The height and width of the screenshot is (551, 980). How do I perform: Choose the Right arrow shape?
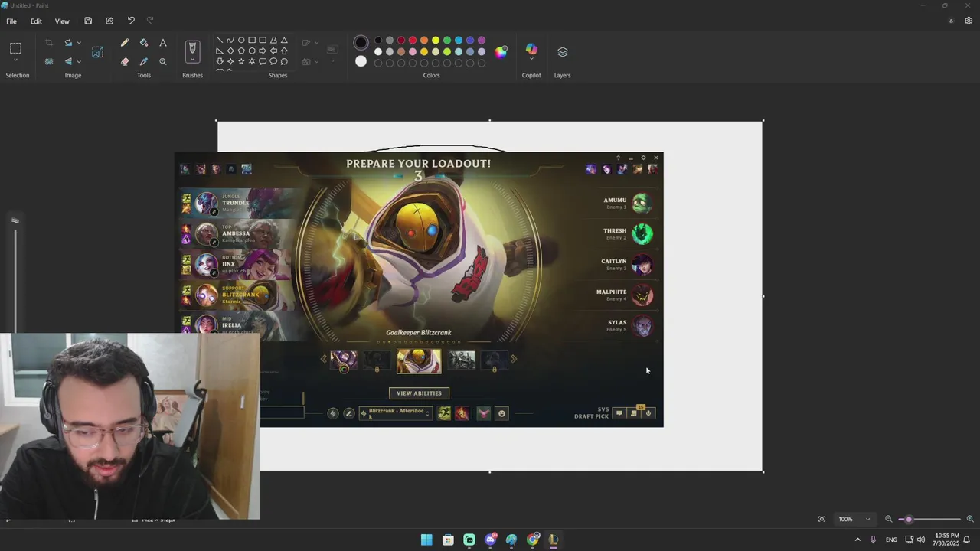pyautogui.click(x=263, y=51)
